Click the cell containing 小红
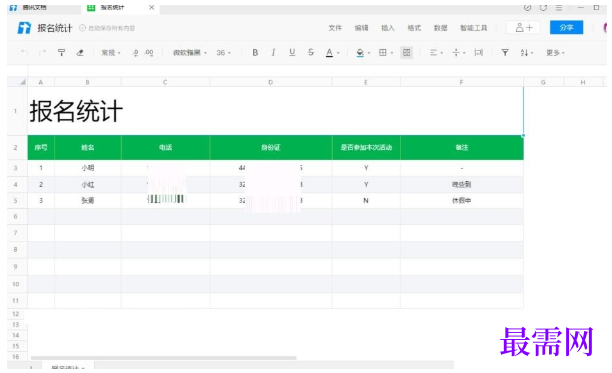Screen dimensions: 612x373 pyautogui.click(x=88, y=184)
